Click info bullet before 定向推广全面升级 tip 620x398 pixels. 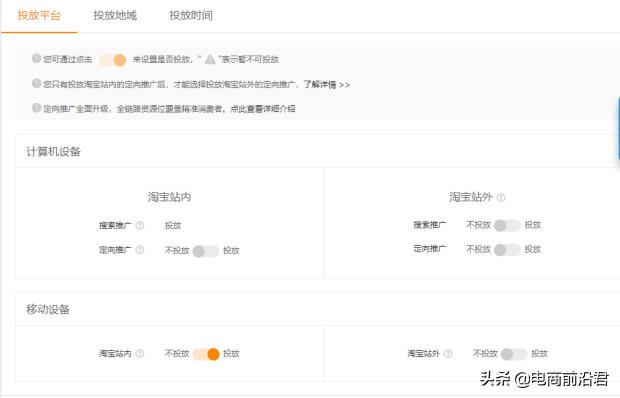coord(36,108)
